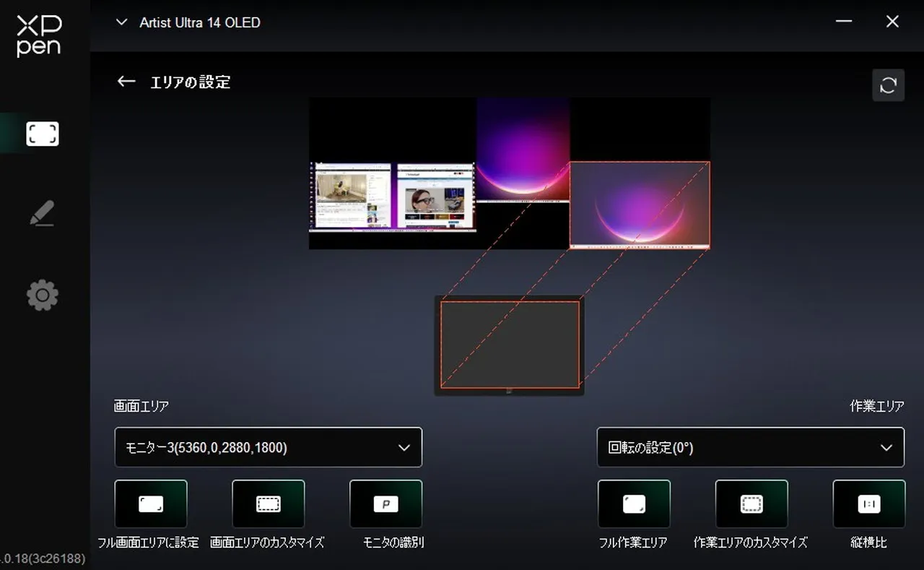Select the middle purple monitor preview
This screenshot has width=924, height=570.
click(x=523, y=150)
